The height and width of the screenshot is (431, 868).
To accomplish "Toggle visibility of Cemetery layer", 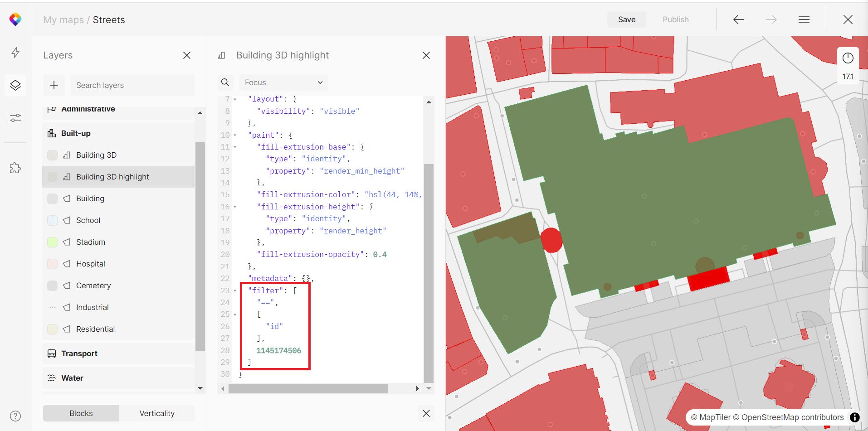I will click(53, 286).
